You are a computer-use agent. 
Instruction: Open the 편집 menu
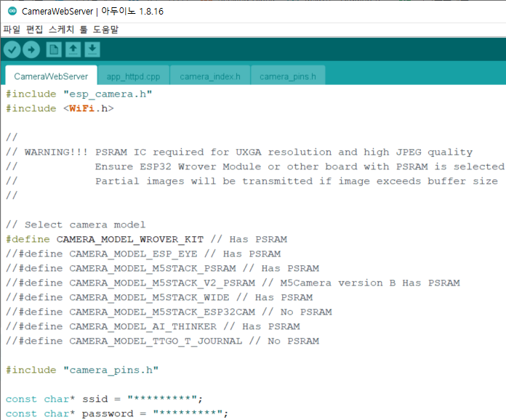point(34,30)
